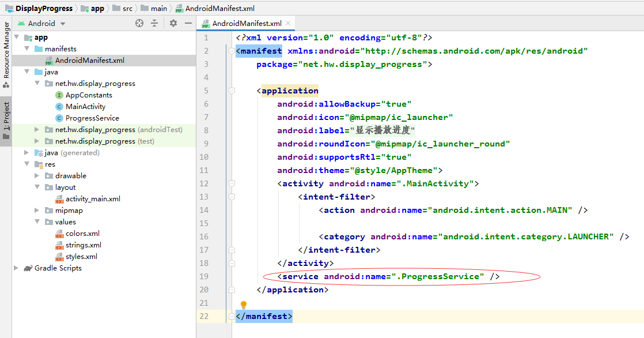Image resolution: width=644 pixels, height=338 pixels.
Task: Click the android:label attribute value text
Action: [382, 130]
